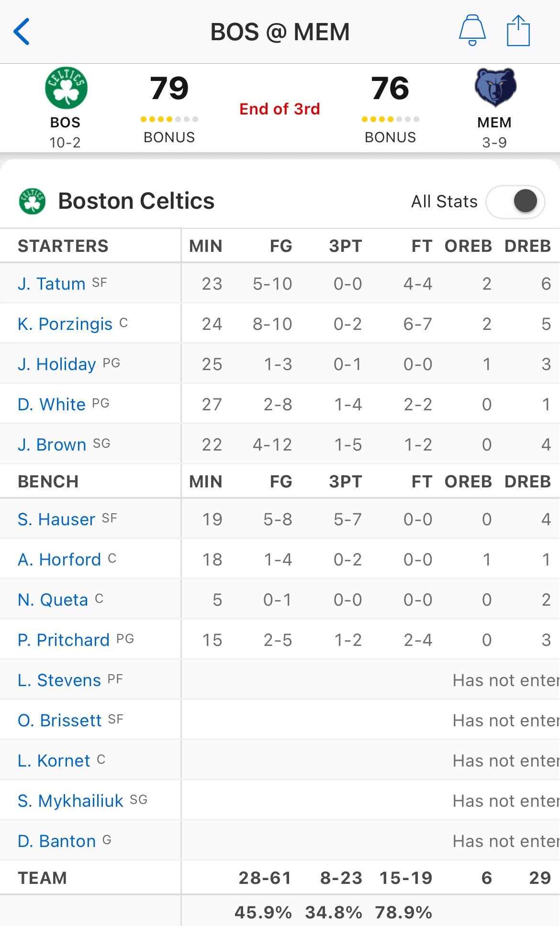Open the Grizzlies logo in the scoreboard
Image resolution: width=560 pixels, height=926 pixels.
(x=495, y=88)
